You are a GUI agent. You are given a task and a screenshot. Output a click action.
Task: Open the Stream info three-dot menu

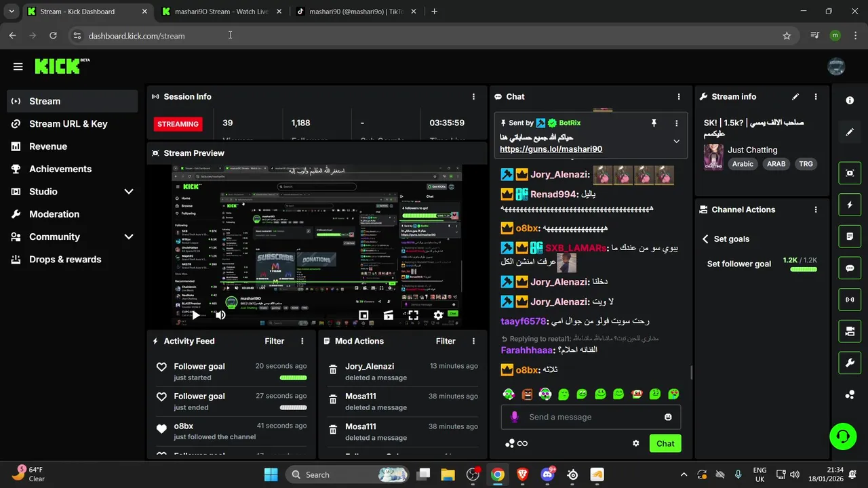pos(816,97)
